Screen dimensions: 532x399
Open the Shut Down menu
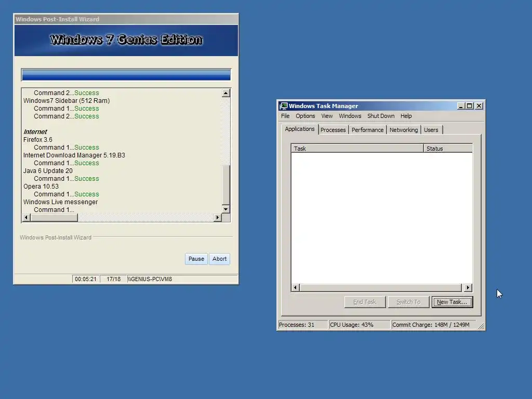click(x=381, y=116)
